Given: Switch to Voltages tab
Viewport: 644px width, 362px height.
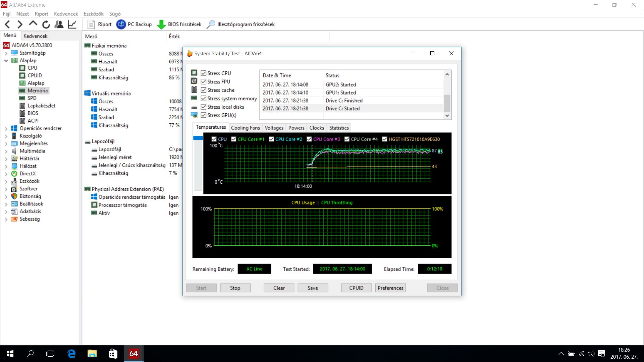Looking at the screenshot, I should (274, 128).
